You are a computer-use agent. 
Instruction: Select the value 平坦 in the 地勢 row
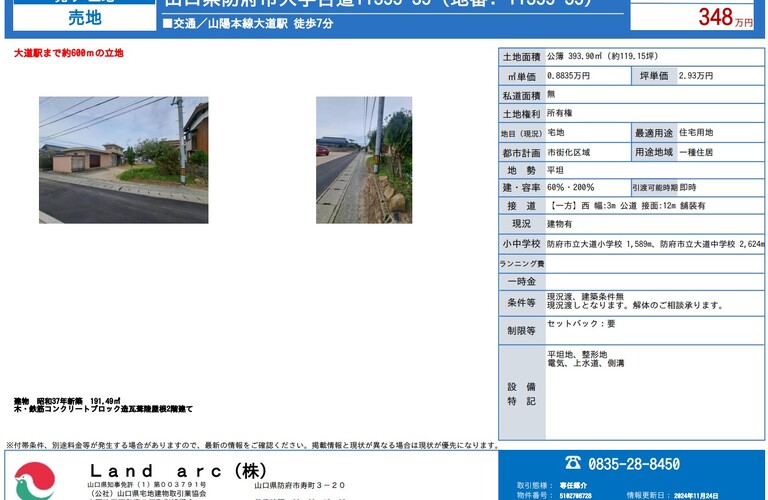[555, 170]
